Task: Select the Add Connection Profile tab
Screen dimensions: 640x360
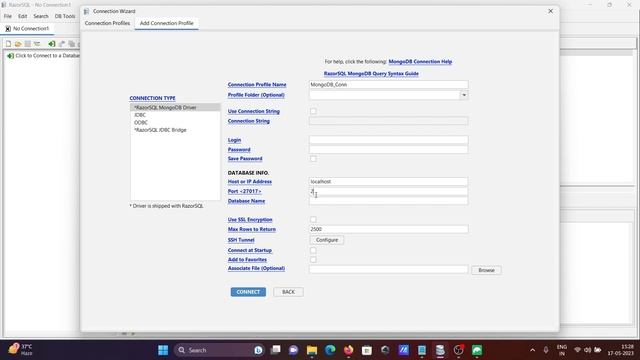Action: [167, 23]
